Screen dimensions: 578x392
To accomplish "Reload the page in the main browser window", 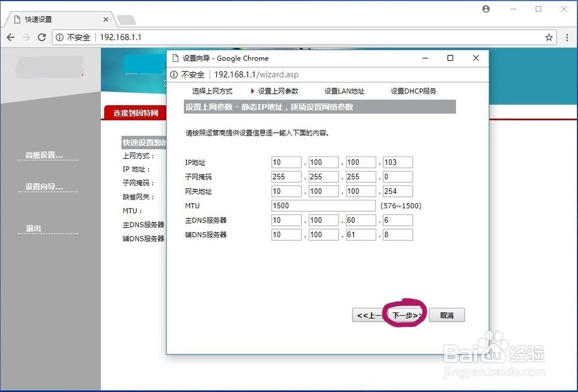I will pos(40,36).
